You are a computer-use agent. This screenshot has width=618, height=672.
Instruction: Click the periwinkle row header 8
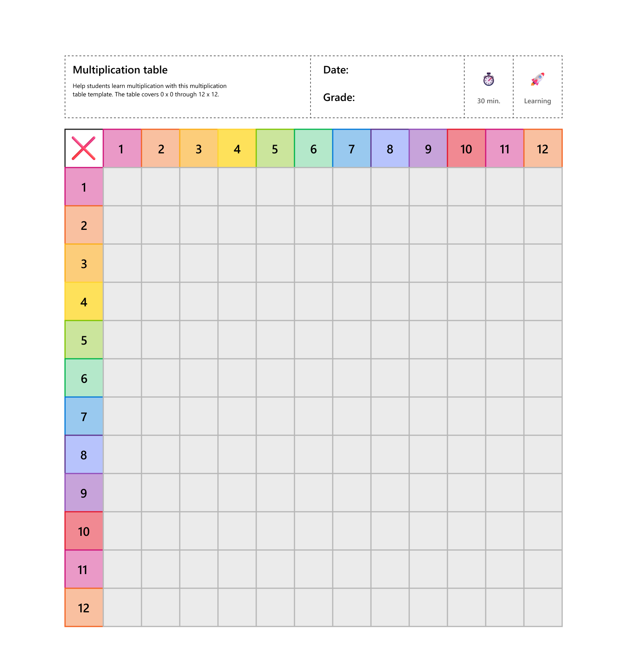(x=84, y=455)
